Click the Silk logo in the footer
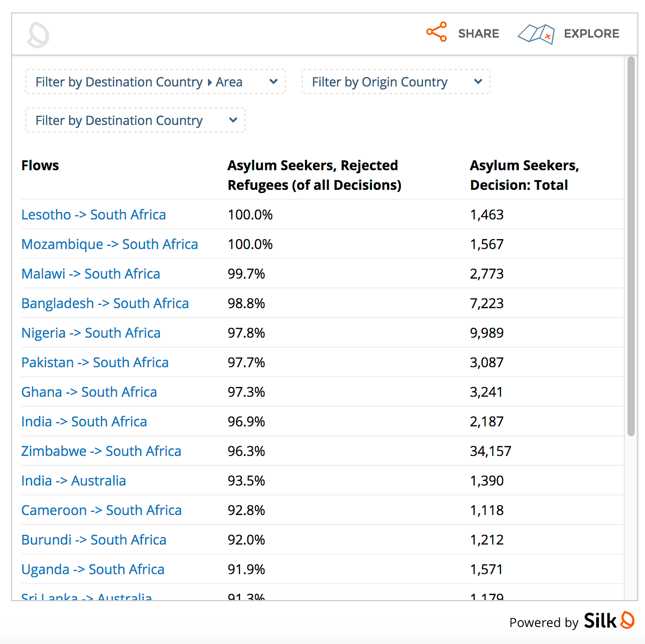This screenshot has width=645, height=644. 609,621
